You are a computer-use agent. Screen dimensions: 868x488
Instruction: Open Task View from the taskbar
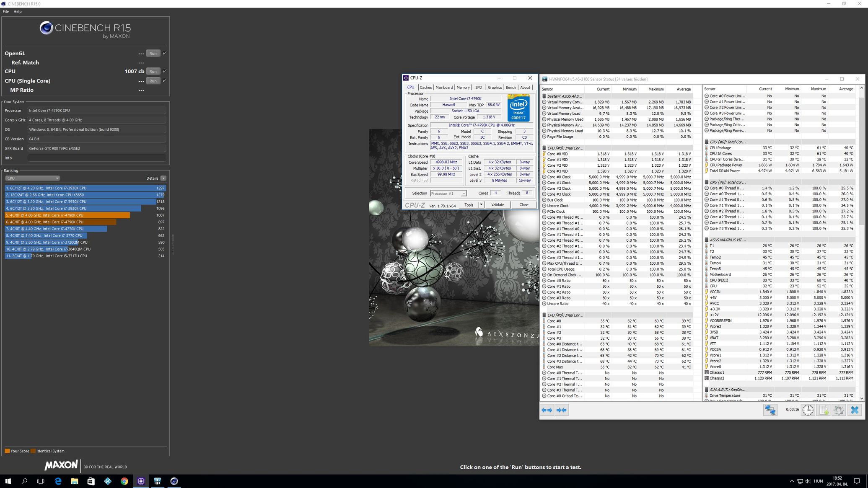coord(41,481)
